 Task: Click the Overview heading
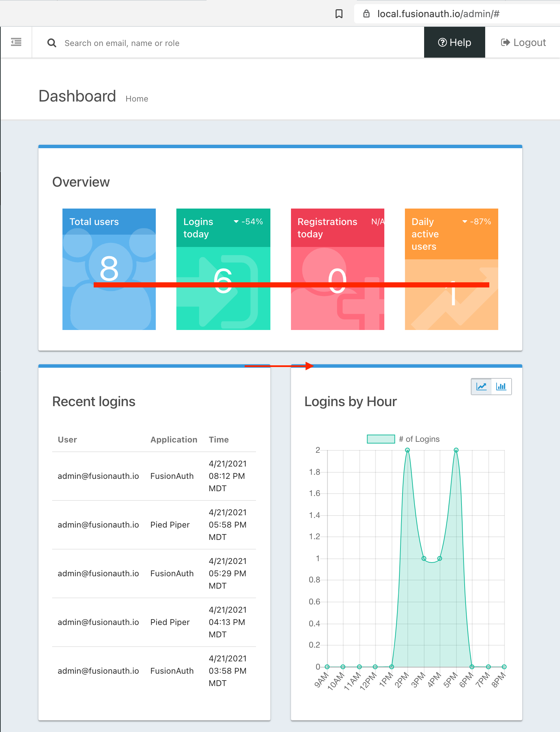81,182
